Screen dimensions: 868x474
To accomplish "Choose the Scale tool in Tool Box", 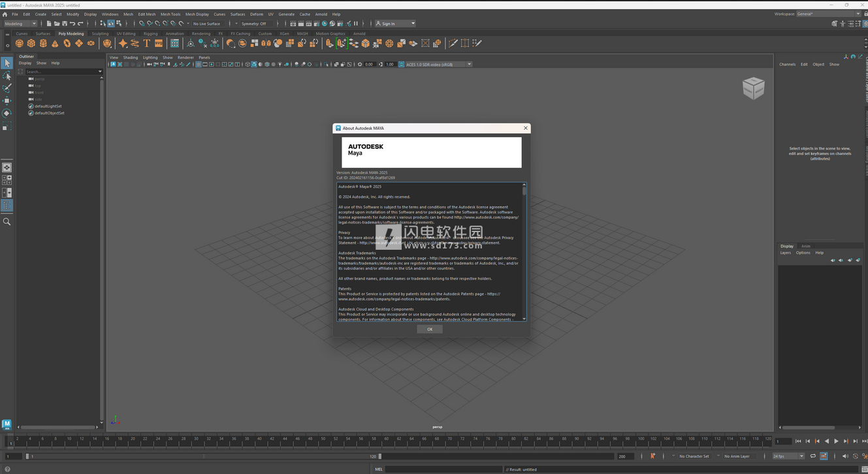I will 7,126.
